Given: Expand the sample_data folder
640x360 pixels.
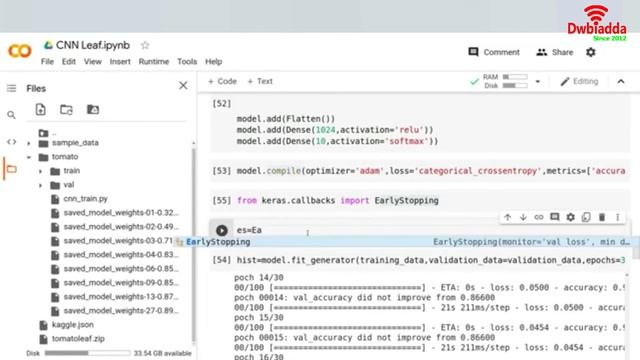Looking at the screenshot, I should [x=29, y=143].
